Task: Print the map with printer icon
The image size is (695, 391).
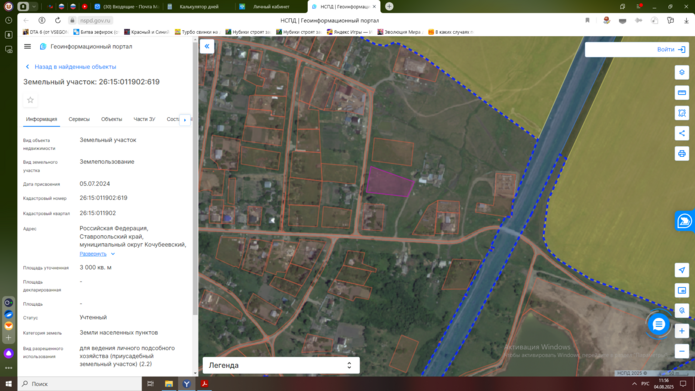Action: pos(682,153)
